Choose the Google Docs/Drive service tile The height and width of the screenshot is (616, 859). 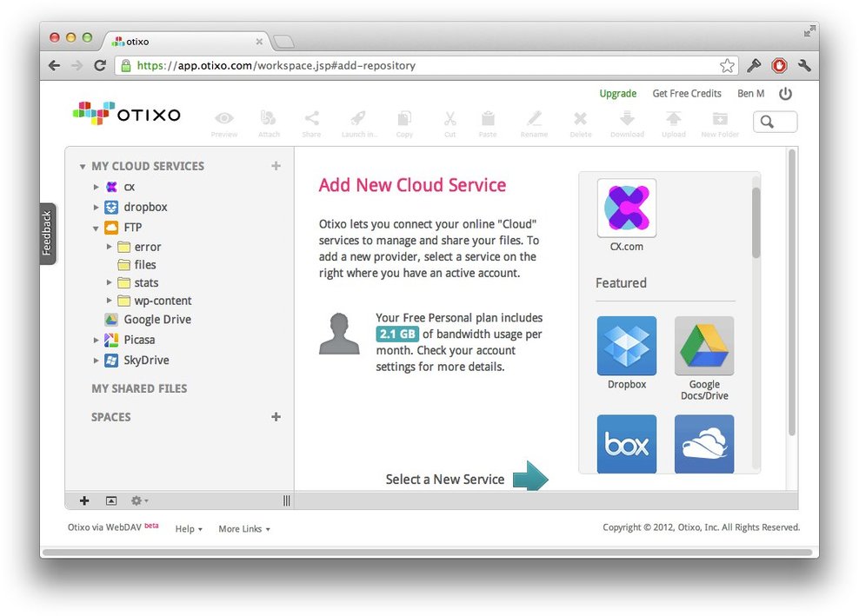click(704, 346)
